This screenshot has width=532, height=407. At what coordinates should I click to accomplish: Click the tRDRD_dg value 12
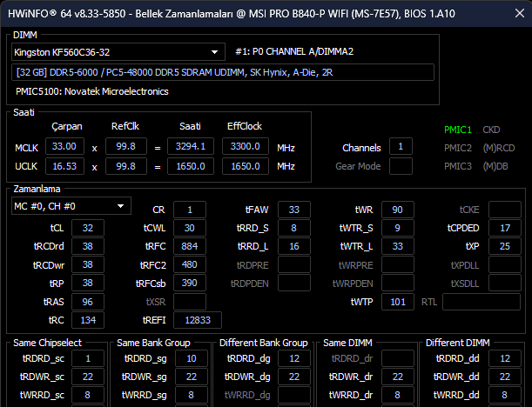coord(293,358)
